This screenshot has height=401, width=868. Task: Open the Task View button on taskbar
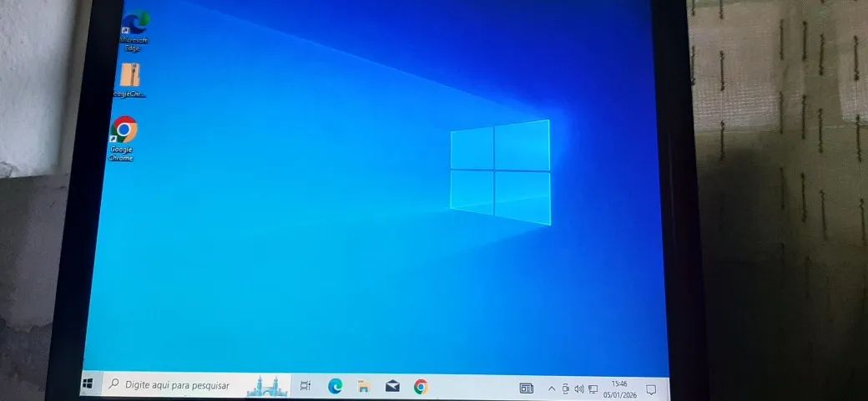tap(305, 386)
